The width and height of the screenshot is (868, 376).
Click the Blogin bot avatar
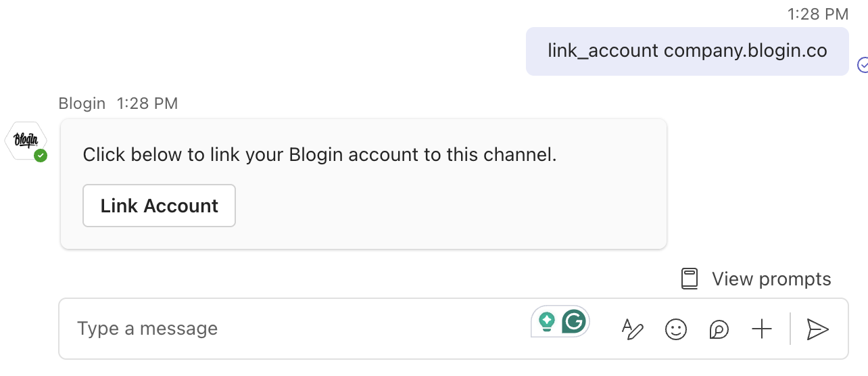pos(24,141)
